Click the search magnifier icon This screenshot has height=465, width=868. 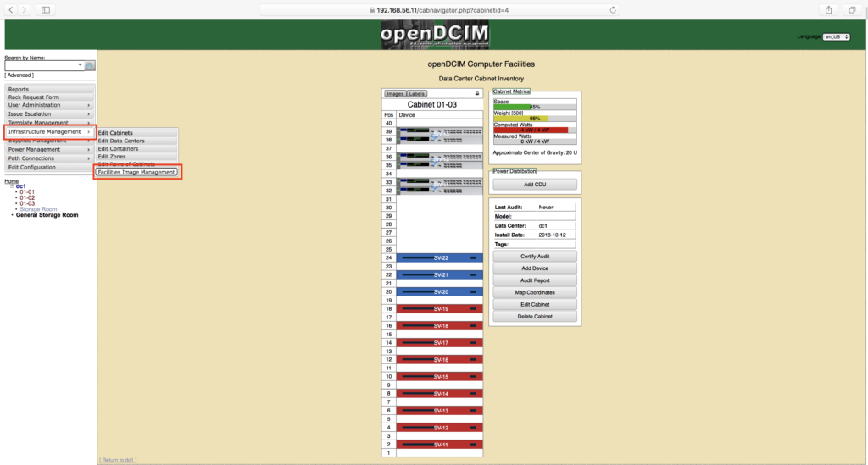click(90, 66)
